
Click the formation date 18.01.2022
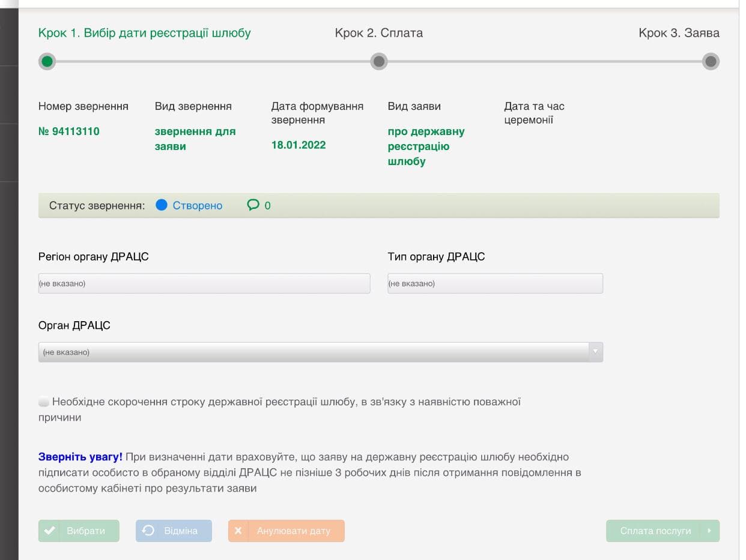[x=299, y=145]
